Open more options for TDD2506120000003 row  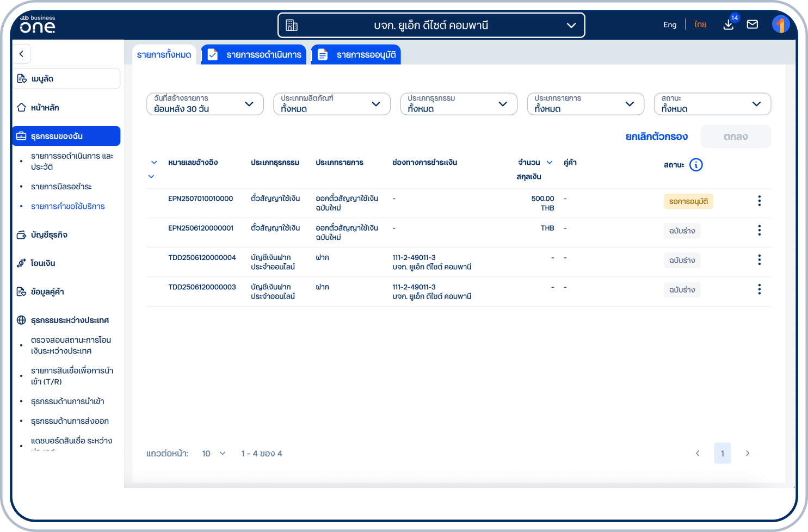click(x=759, y=289)
